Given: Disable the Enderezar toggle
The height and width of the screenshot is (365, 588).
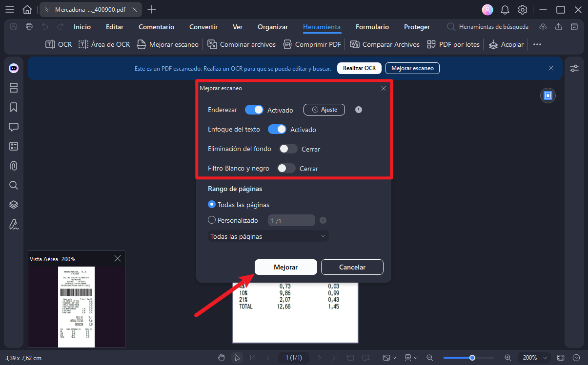Looking at the screenshot, I should click(254, 110).
